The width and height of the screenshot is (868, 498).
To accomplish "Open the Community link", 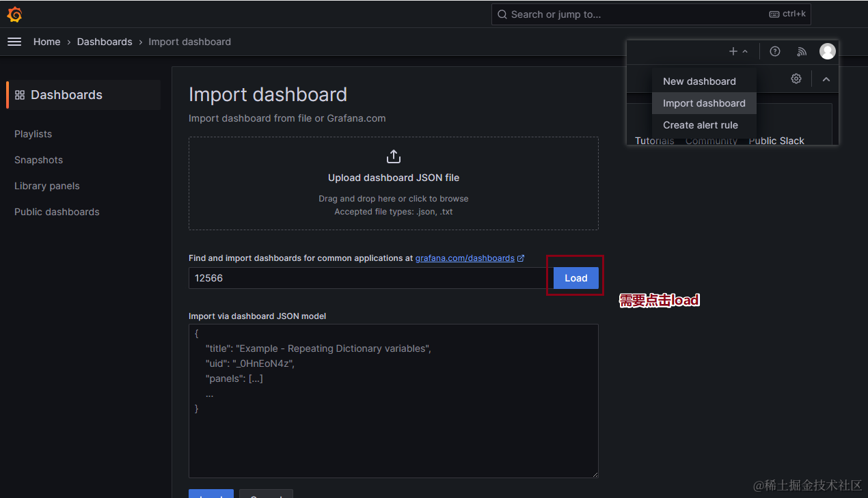I will (x=711, y=141).
